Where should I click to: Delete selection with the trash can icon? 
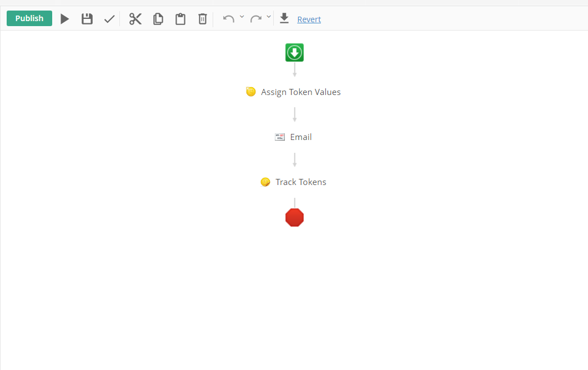click(203, 19)
